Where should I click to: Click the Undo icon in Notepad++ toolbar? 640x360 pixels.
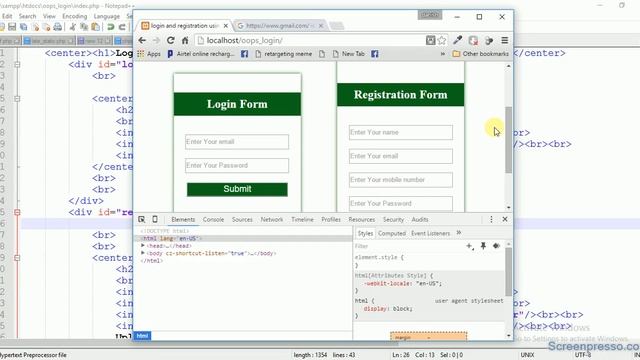111,27
